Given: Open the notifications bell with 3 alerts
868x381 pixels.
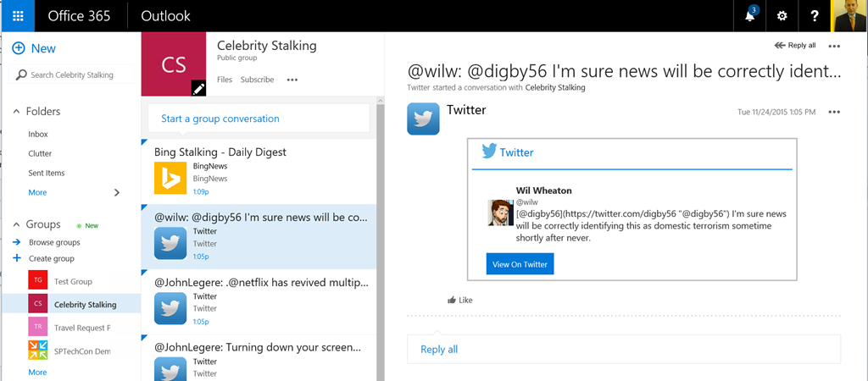Looking at the screenshot, I should point(750,15).
